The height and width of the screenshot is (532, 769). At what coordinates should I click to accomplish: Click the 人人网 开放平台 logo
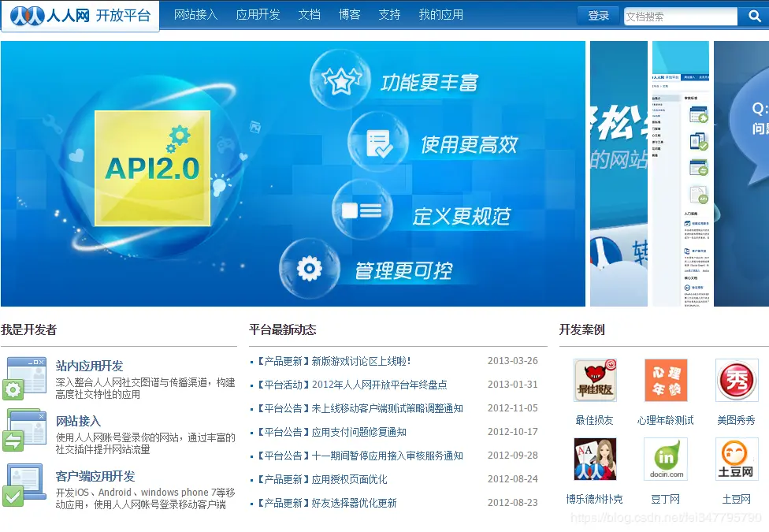80,16
